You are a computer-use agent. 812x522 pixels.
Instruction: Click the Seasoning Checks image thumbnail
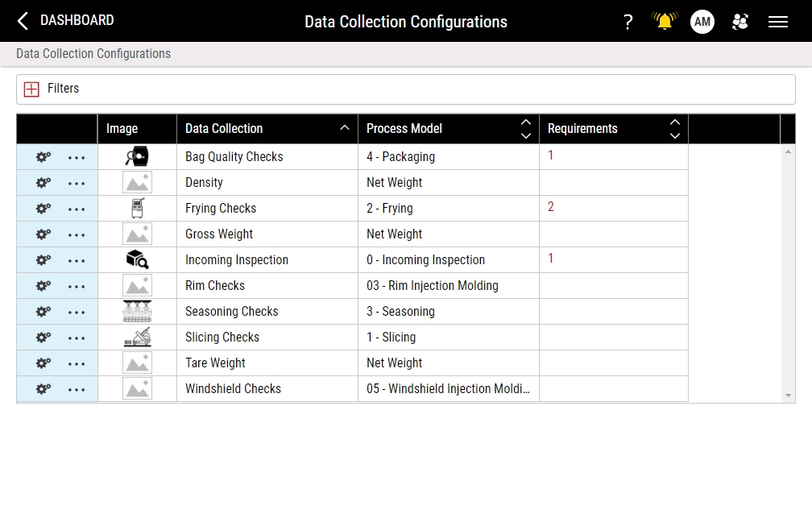point(137,312)
